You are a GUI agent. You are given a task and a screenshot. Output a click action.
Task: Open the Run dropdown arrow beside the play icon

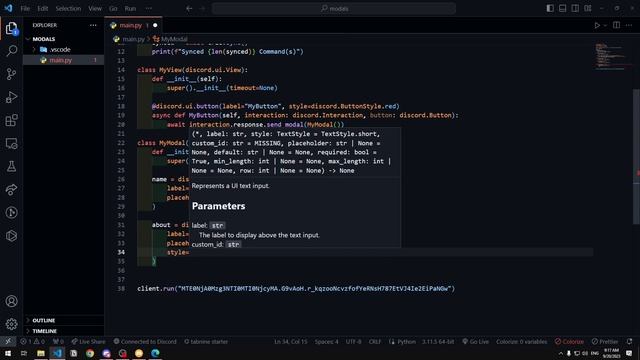(605, 25)
